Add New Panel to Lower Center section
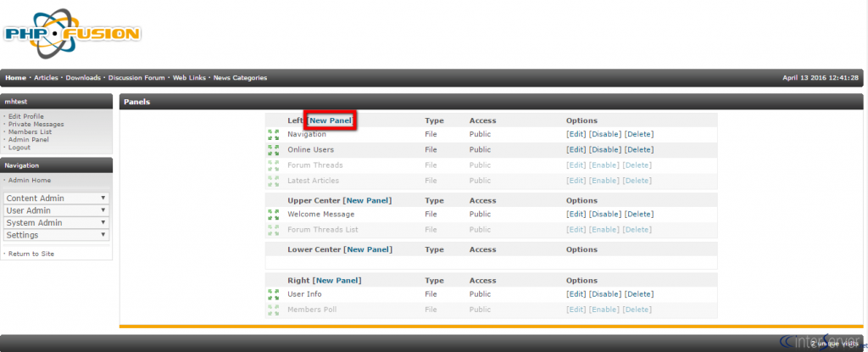Image resolution: width=868 pixels, height=352 pixels. (370, 249)
